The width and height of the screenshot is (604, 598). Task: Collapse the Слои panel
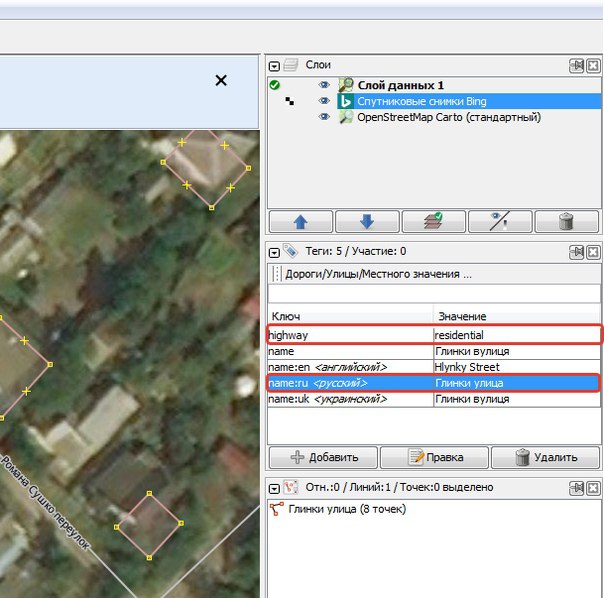coord(274,66)
